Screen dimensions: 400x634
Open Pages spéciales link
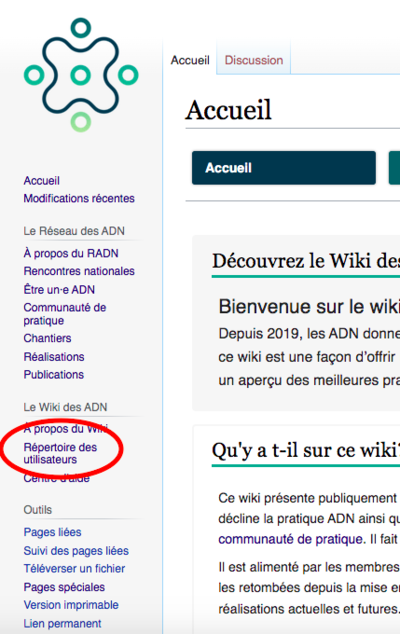pyautogui.click(x=64, y=587)
